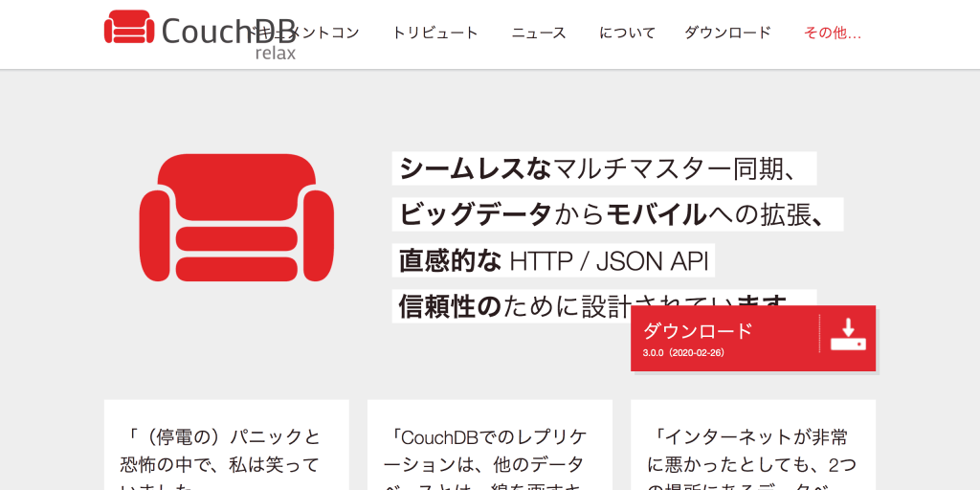The image size is (980, 490).
Task: Open the トリビュート navigation item
Action: pyautogui.click(x=434, y=33)
